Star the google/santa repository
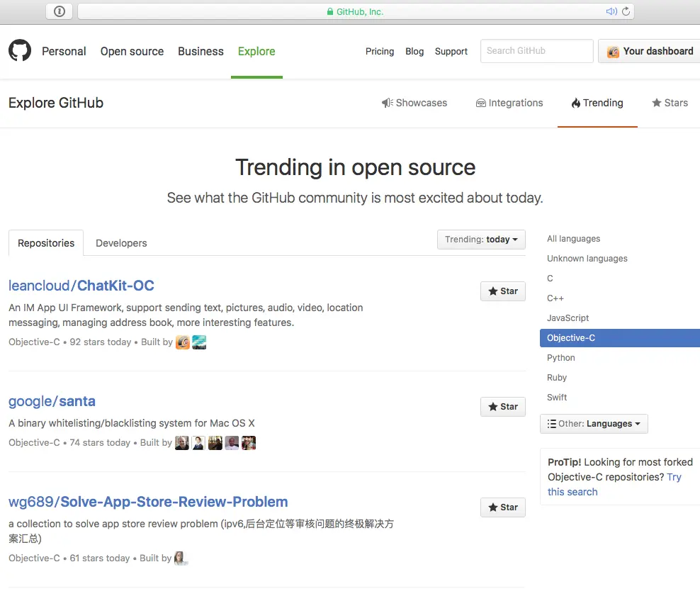This screenshot has width=700, height=601. pyautogui.click(x=502, y=407)
